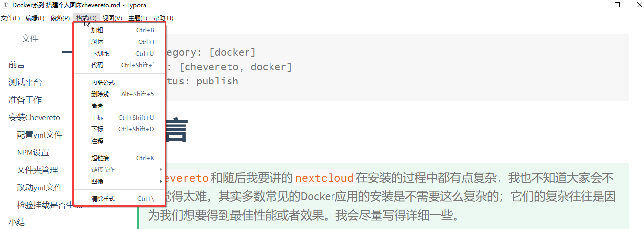Screen dimensions: 644x229
Task: Maximize the Typora window
Action: pos(617,5)
